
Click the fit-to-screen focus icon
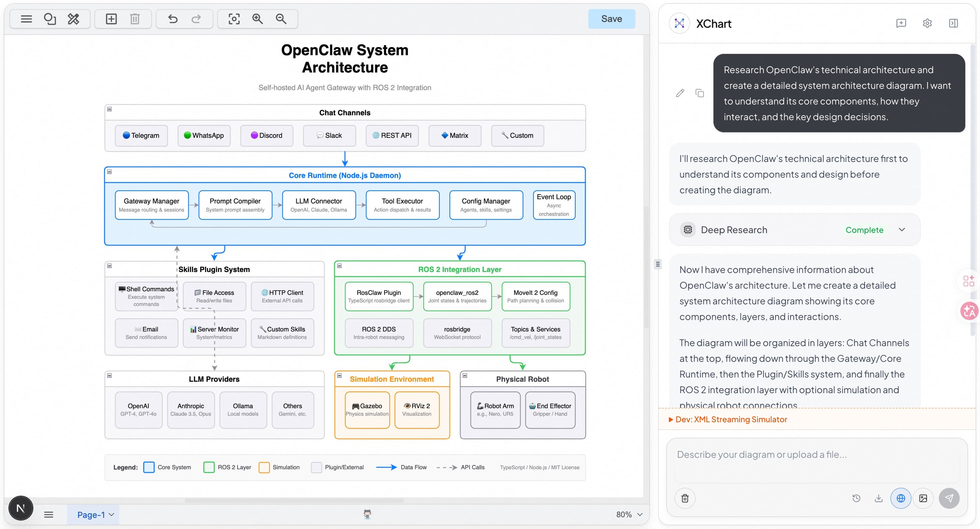pos(234,19)
